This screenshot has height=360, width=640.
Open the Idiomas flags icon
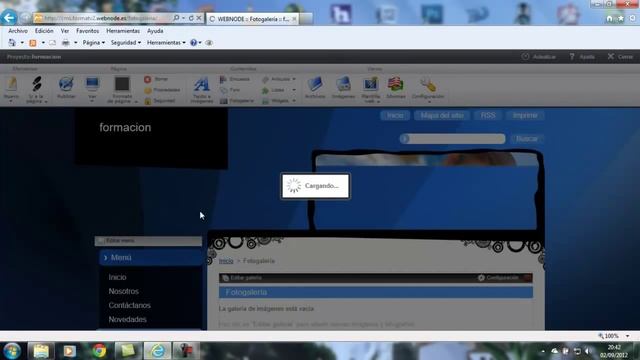point(396,84)
